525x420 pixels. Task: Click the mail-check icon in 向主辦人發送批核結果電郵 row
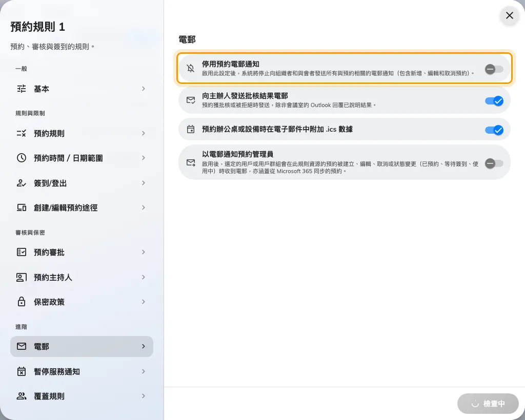[191, 100]
